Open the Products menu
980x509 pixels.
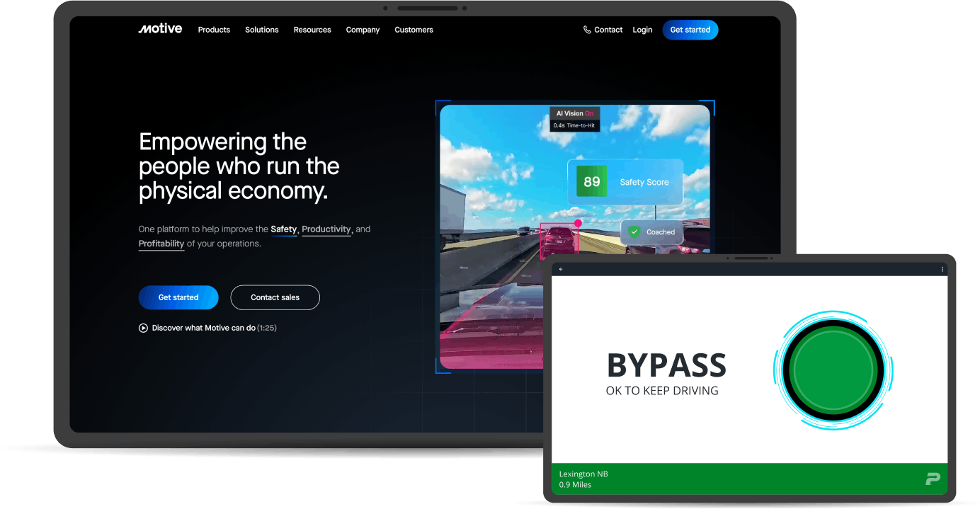214,30
